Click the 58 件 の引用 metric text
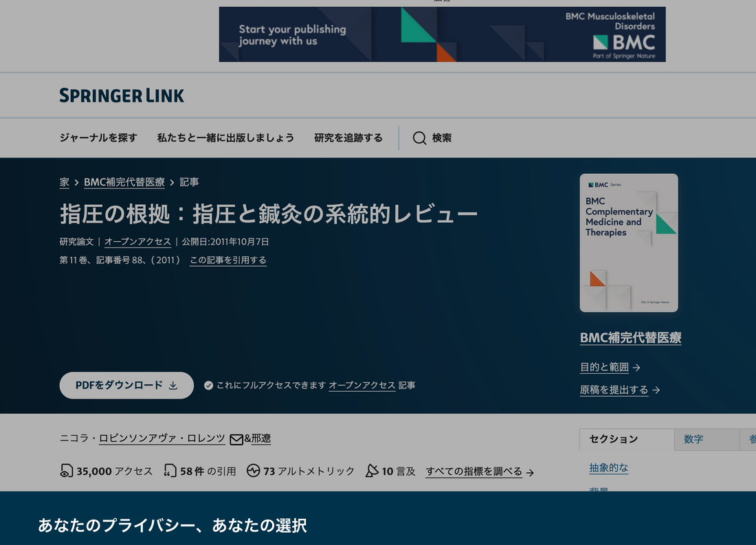Screen dimensions: 756x545 pyautogui.click(x=208, y=471)
